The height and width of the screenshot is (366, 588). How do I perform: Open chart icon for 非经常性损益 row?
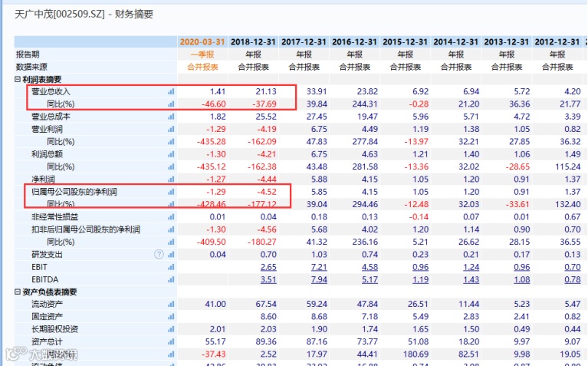[x=171, y=217]
